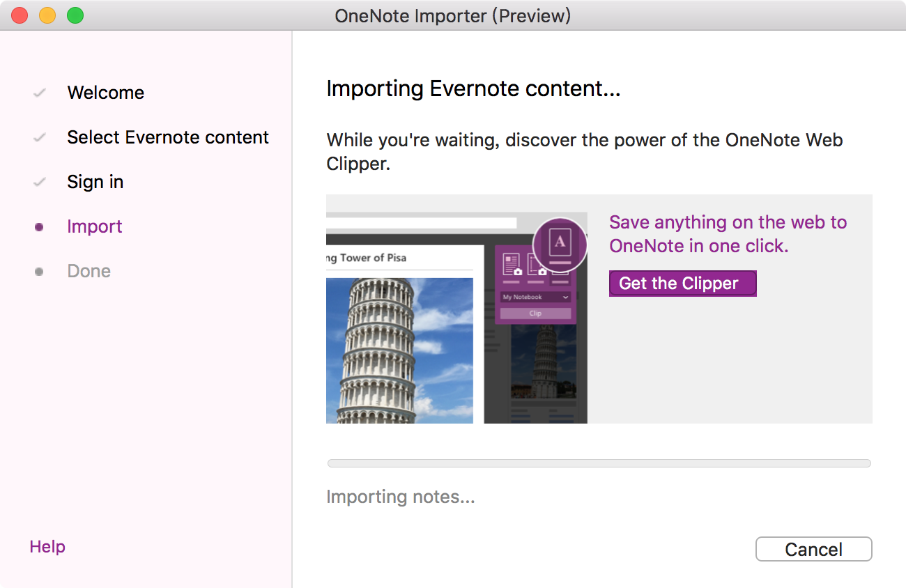This screenshot has width=906, height=588.
Task: Close the OneNote Importer window
Action: tap(20, 15)
